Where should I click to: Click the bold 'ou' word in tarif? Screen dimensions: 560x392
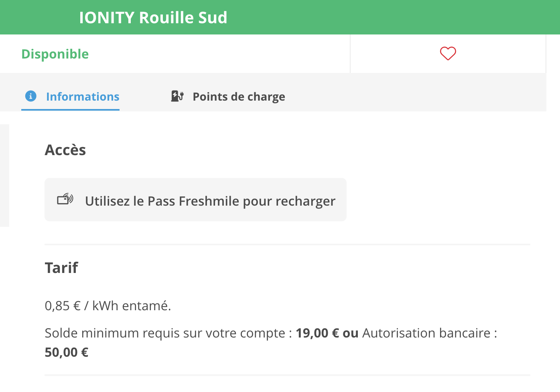click(351, 333)
